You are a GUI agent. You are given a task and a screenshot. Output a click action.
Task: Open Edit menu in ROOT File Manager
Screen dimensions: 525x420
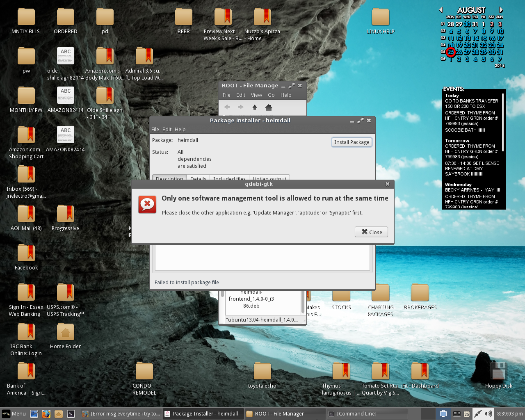click(x=241, y=95)
